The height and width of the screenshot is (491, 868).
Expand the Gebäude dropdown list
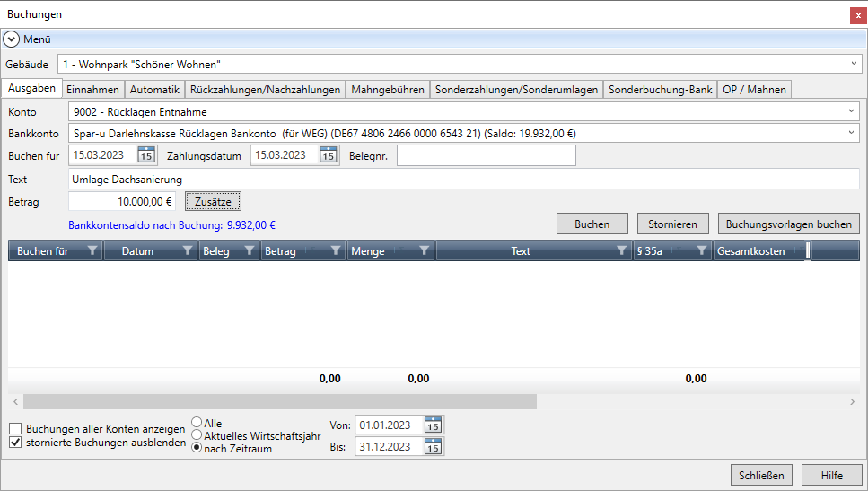tap(853, 64)
